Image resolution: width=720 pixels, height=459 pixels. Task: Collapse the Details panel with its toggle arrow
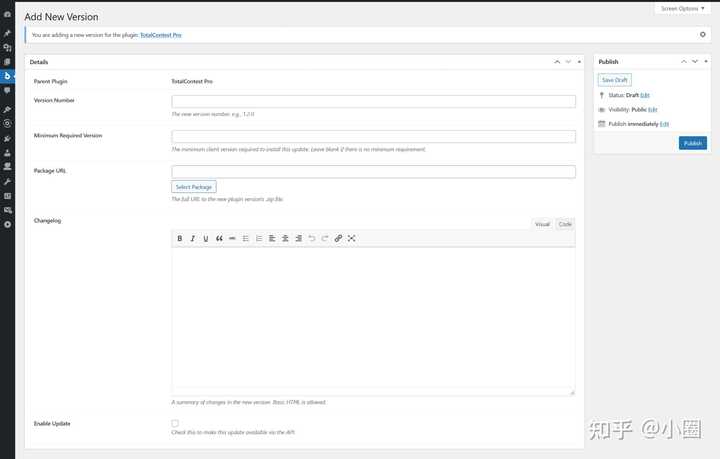(578, 62)
